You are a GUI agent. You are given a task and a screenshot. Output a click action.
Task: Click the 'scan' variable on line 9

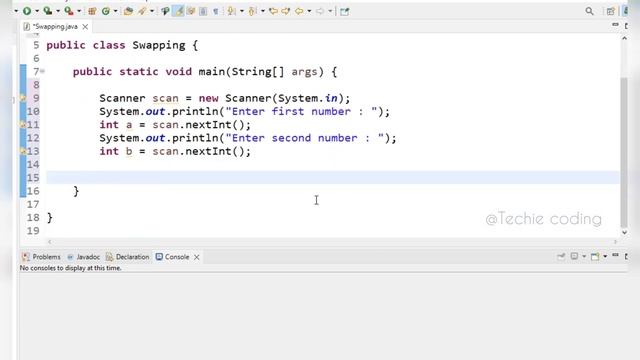165,98
